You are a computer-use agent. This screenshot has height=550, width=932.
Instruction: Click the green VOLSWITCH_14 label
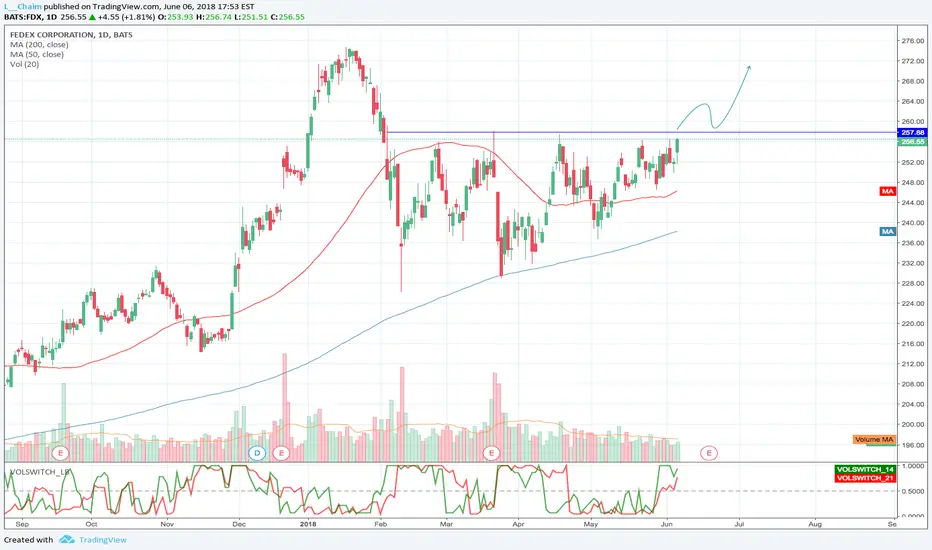point(865,469)
